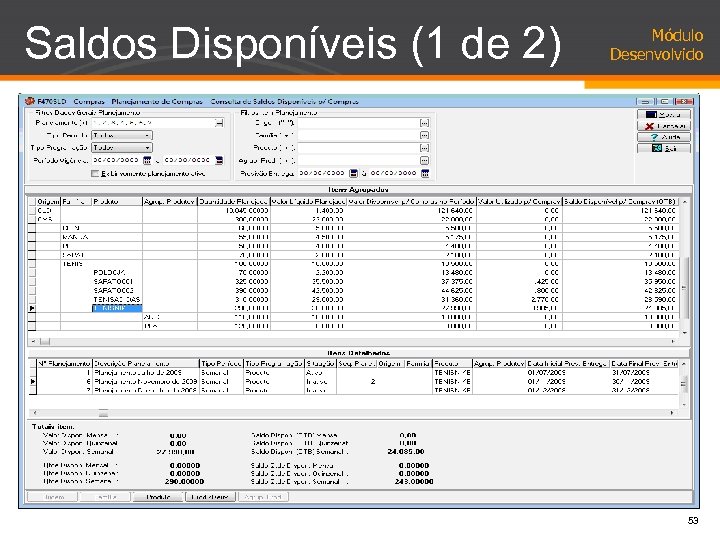Click the Origem tab at the bottom
This screenshot has width=720, height=540.
[54, 497]
